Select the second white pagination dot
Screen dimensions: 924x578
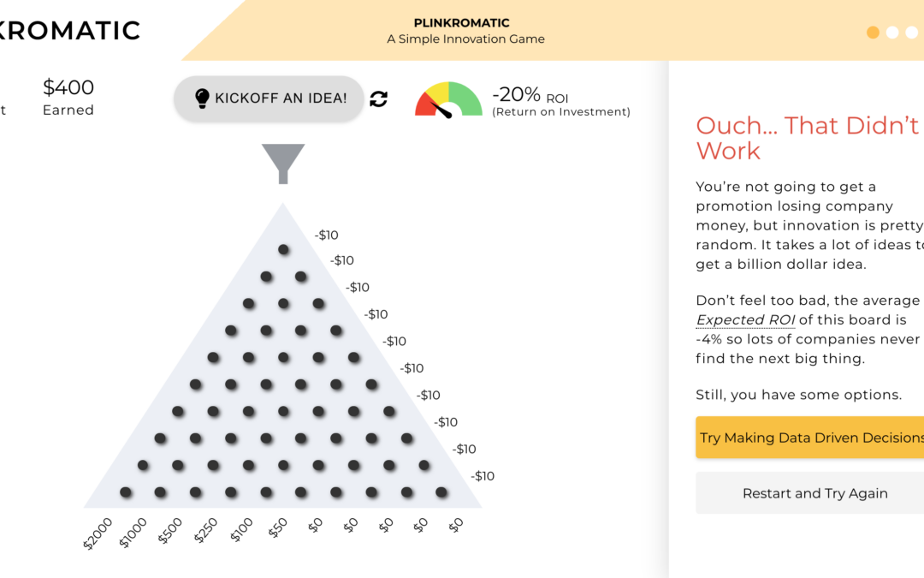point(892,33)
